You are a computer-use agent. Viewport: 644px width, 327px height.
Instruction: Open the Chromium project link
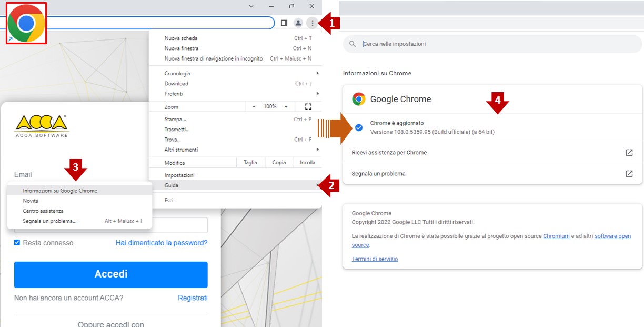point(556,236)
